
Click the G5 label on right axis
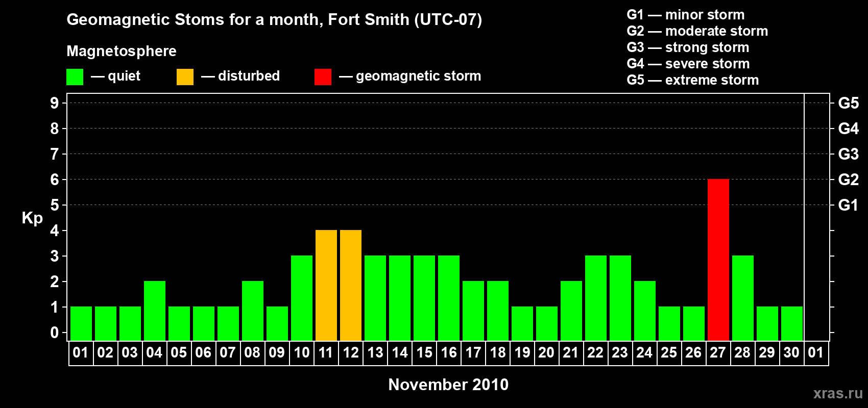click(849, 103)
